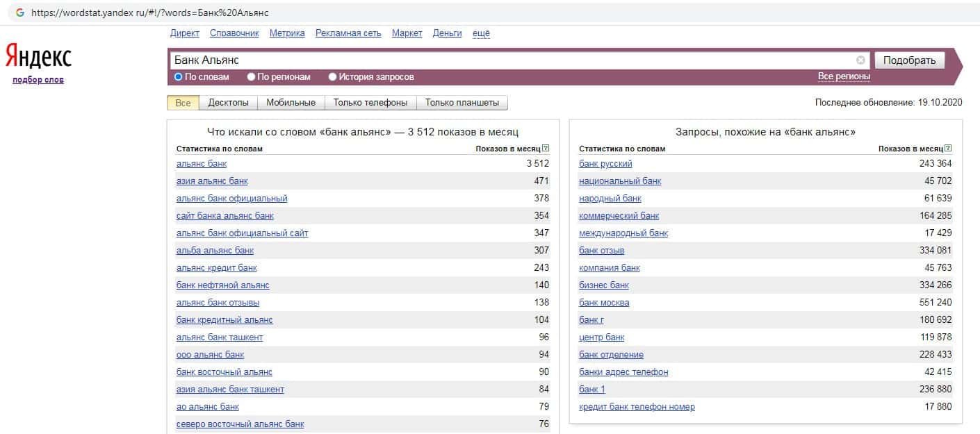The width and height of the screenshot is (980, 434).
Task: Open the 'Все регионы' region selector
Action: pos(844,76)
